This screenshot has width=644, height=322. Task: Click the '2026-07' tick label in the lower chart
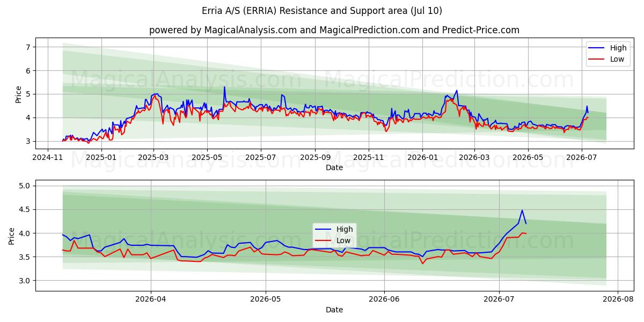[500, 300]
